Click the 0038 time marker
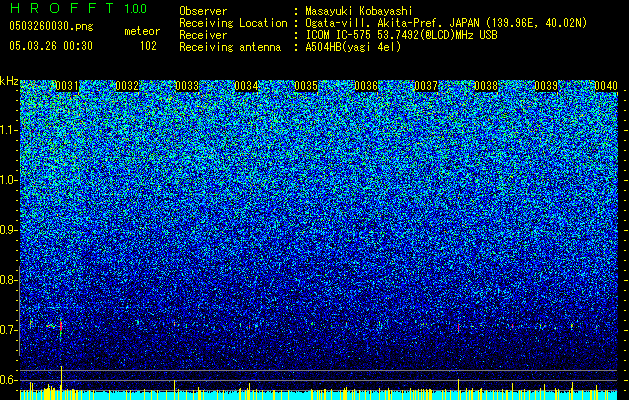Image resolution: width=629 pixels, height=400 pixels. (x=486, y=86)
